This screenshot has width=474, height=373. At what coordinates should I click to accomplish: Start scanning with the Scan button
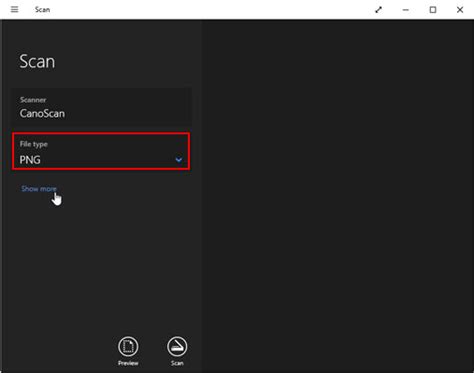coord(177,347)
